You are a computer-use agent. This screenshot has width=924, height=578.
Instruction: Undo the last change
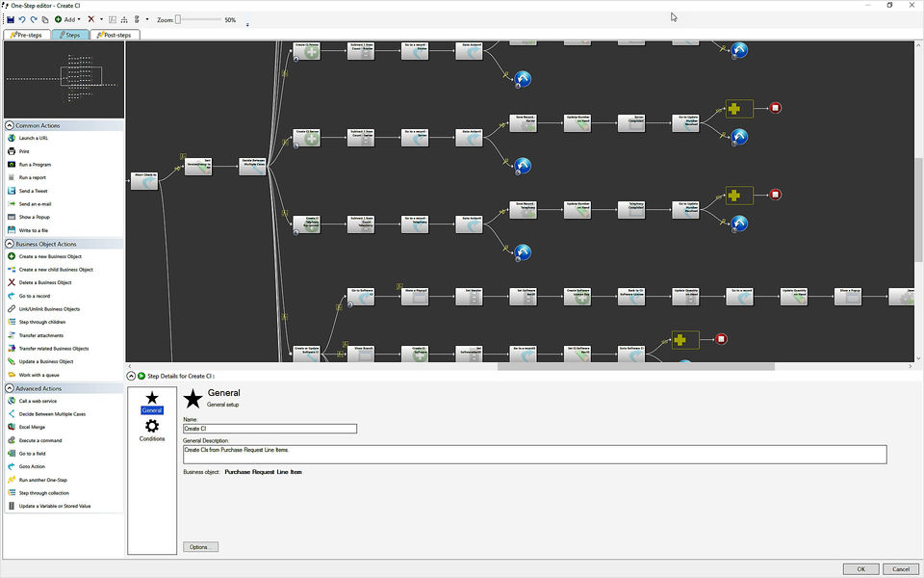pyautogui.click(x=22, y=19)
